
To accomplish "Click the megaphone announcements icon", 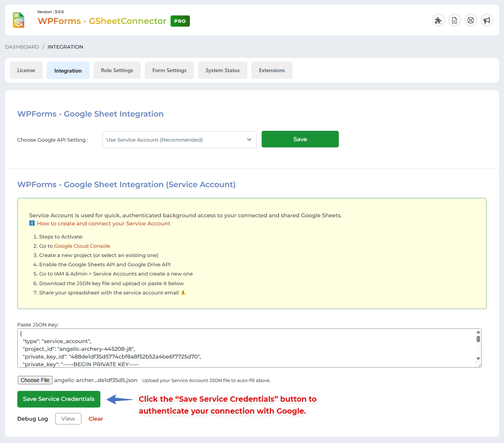I will [487, 20].
